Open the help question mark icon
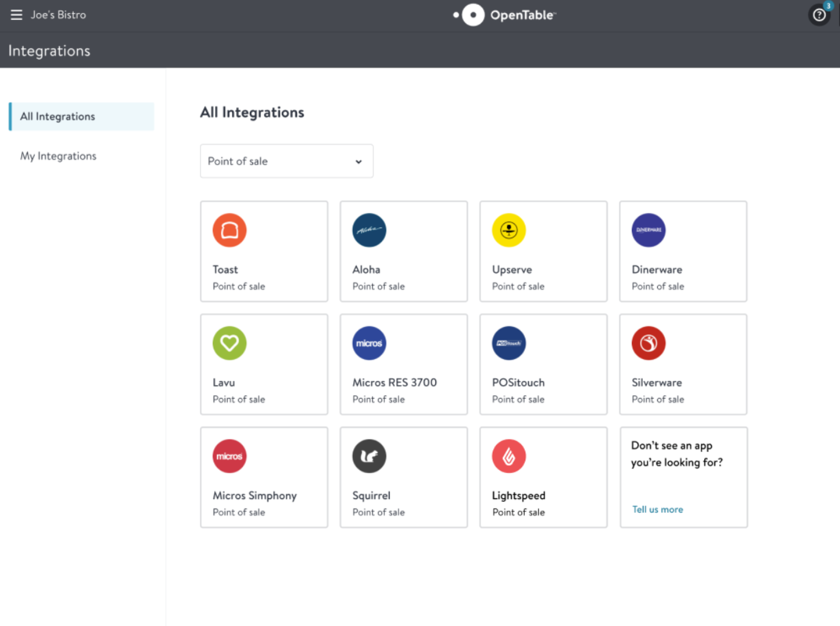This screenshot has height=626, width=840. tap(819, 15)
